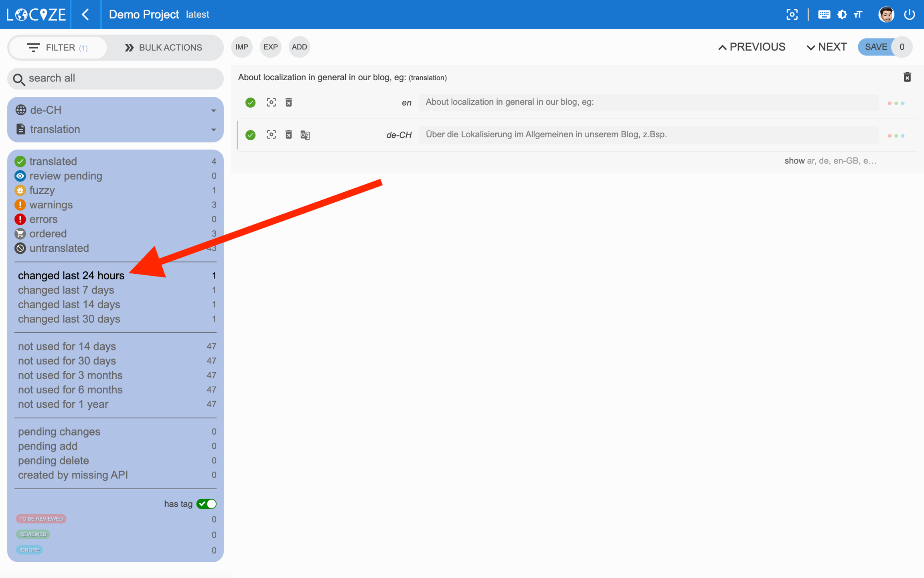Viewport: 924px width, 578px height.
Task: Open the translation namespace dropdown
Action: point(115,129)
